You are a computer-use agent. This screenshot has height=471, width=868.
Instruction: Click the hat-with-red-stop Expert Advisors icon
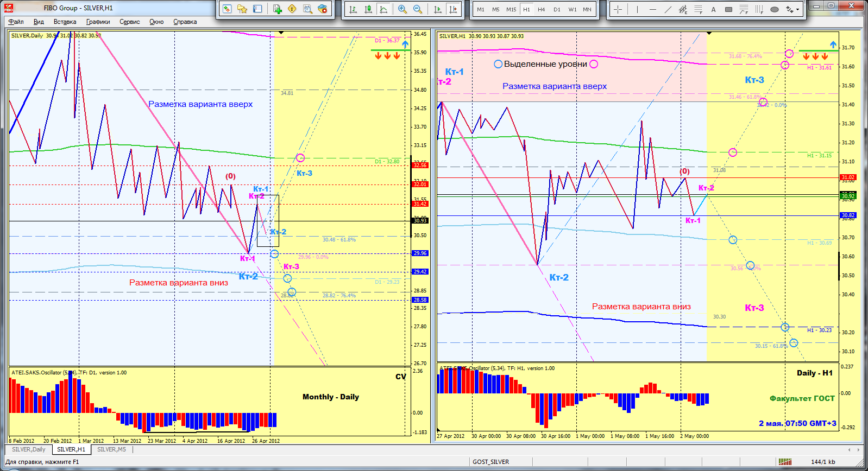point(323,9)
